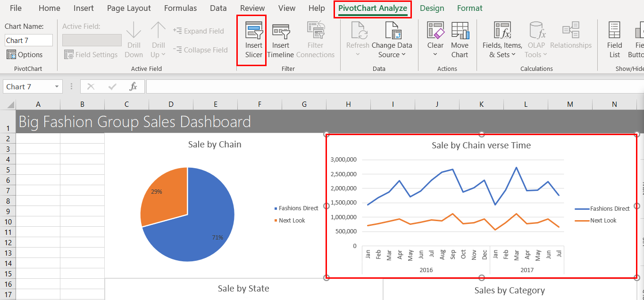
Task: Select column A header
Action: click(x=38, y=104)
